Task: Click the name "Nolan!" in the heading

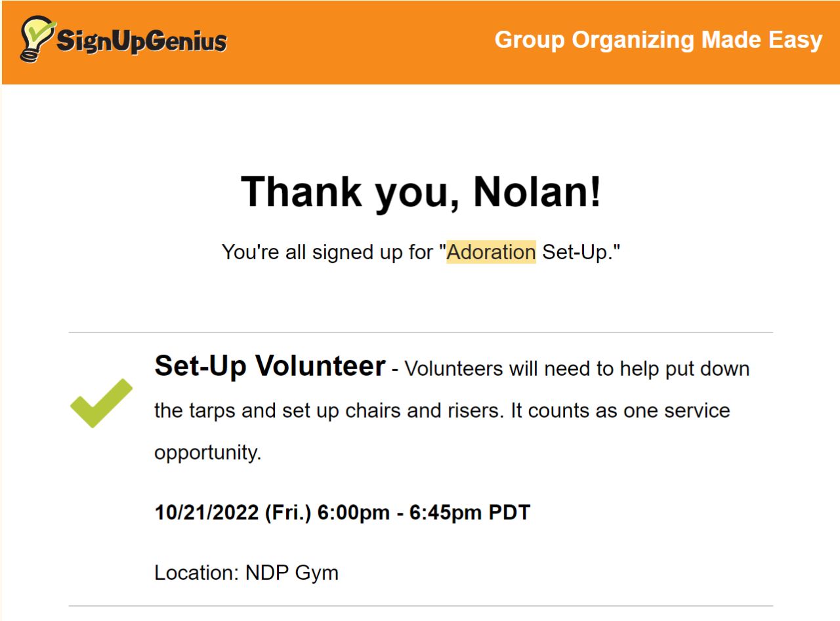Action: pyautogui.click(x=537, y=191)
